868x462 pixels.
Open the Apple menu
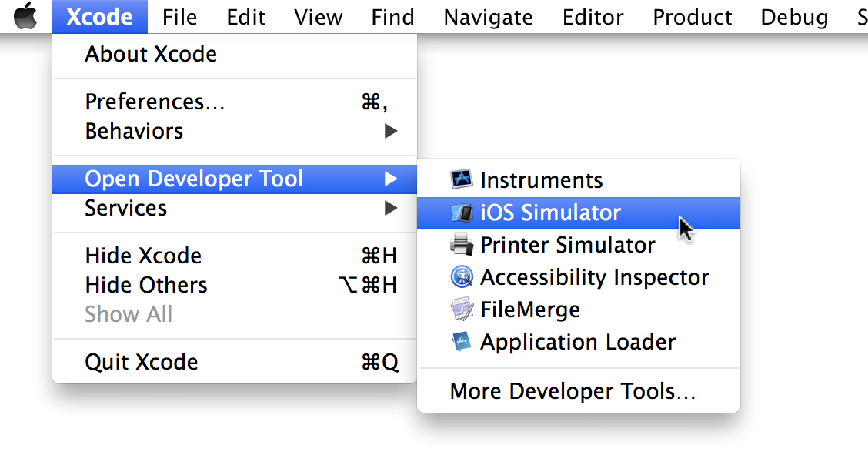pyautogui.click(x=25, y=16)
